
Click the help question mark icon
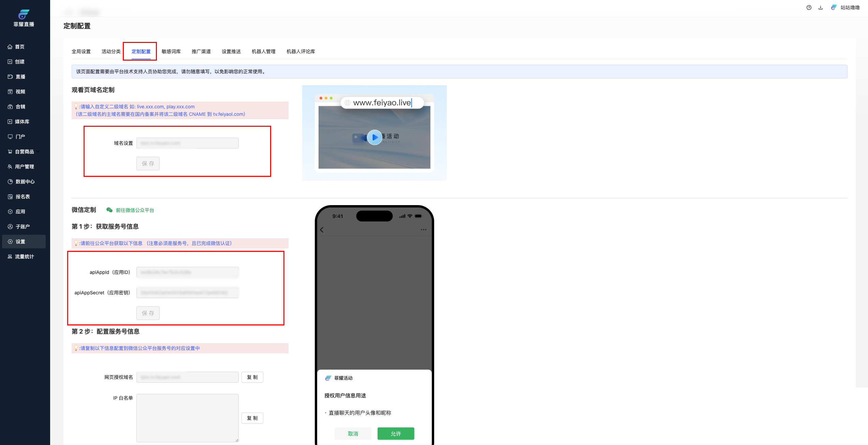[x=809, y=7]
